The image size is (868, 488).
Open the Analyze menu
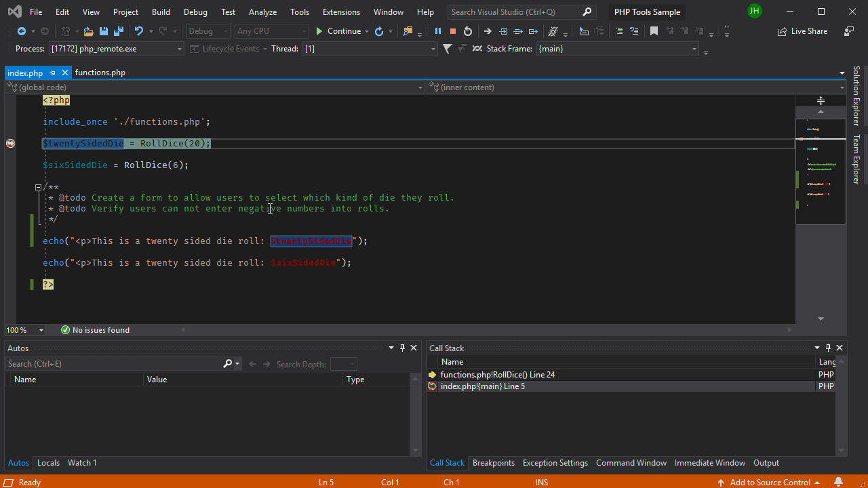[x=262, y=12]
